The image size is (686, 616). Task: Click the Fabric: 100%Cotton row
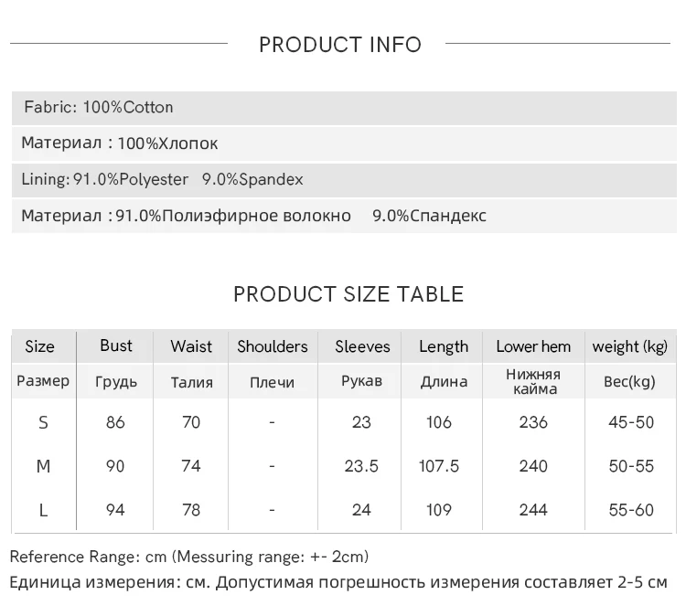pyautogui.click(x=99, y=107)
